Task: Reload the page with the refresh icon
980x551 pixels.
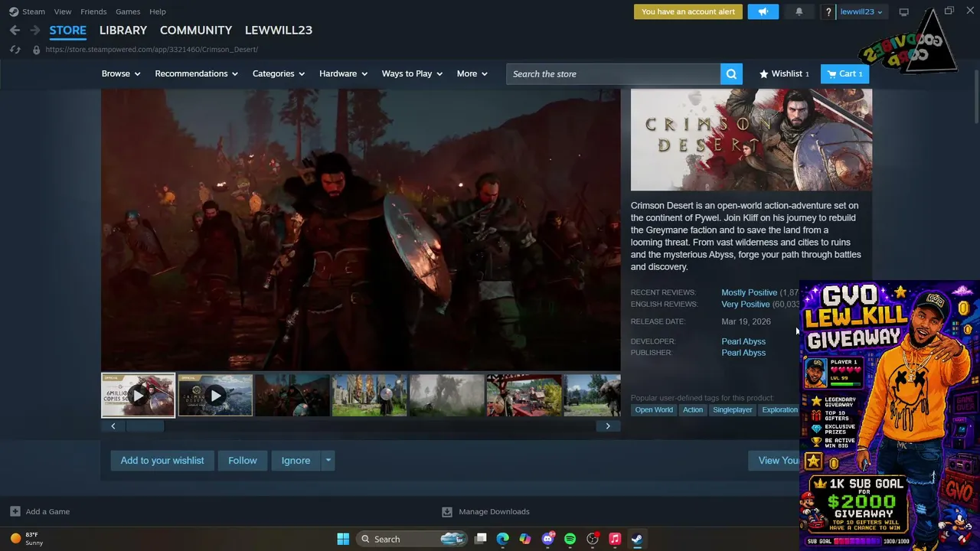Action: 15,50
